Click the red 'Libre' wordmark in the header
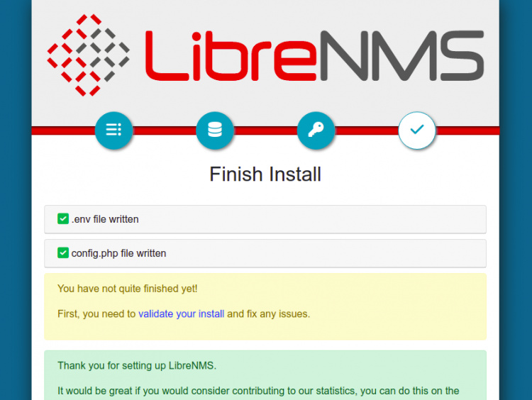The height and width of the screenshot is (400, 532). [228, 55]
